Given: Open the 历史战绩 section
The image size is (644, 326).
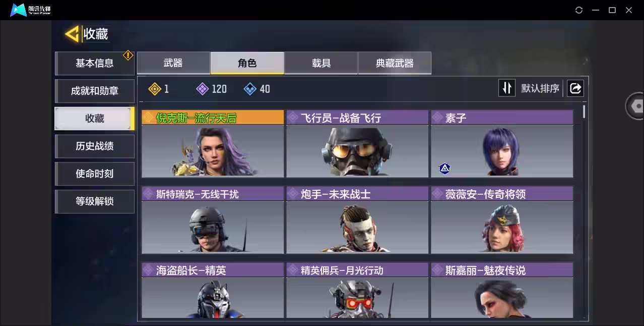Looking at the screenshot, I should point(94,146).
